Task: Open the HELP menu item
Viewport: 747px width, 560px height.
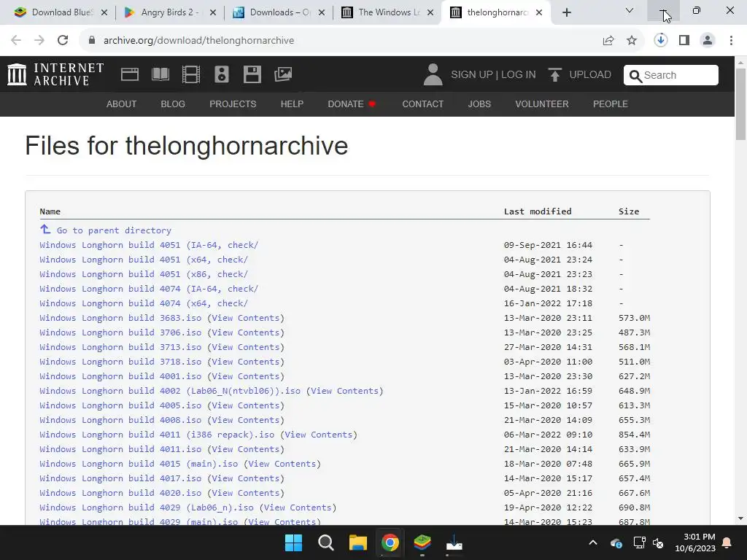Action: 292,104
